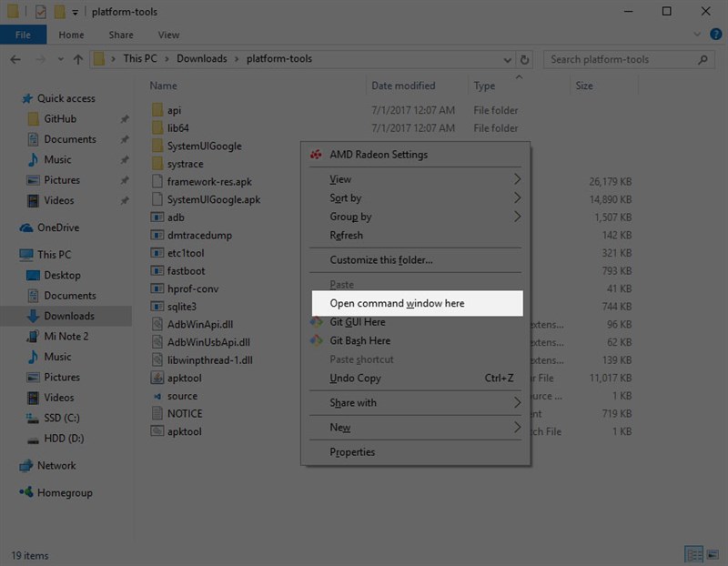This screenshot has height=566, width=728.
Task: Click the OneDrive cloud icon in sidebar
Action: tap(25, 227)
